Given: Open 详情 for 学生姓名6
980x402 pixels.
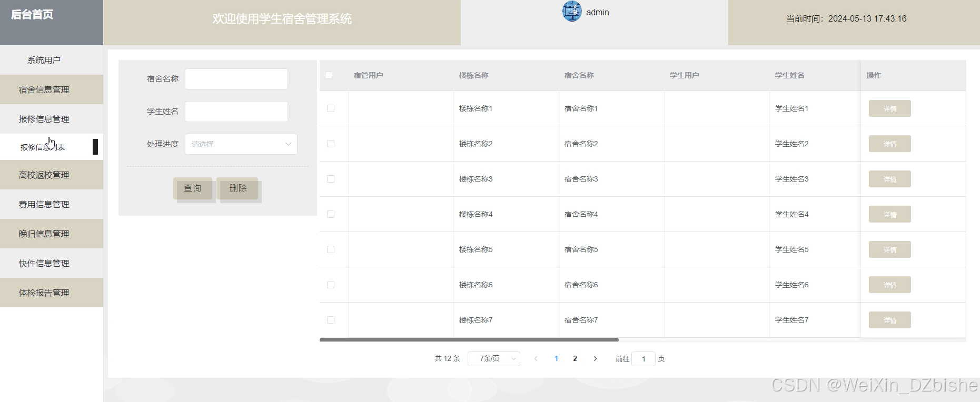Looking at the screenshot, I should (890, 285).
